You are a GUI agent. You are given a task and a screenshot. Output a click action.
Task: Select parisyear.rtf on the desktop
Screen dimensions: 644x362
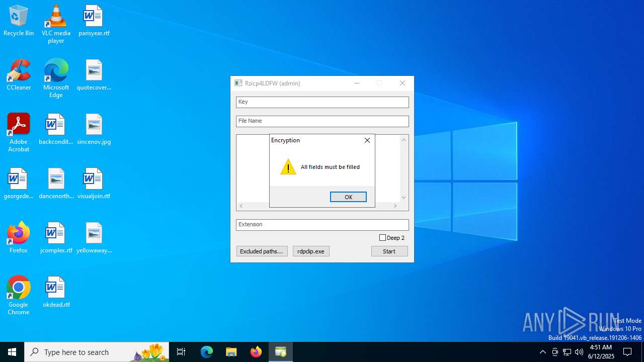[x=94, y=21]
